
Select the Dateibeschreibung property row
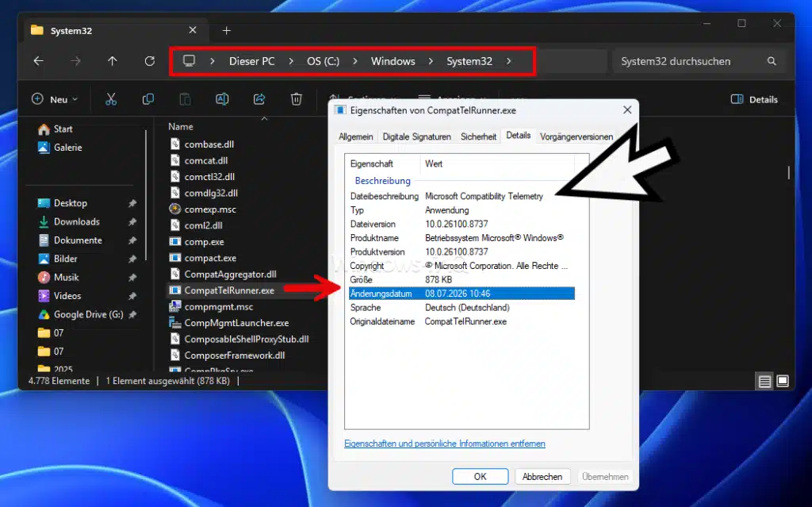tap(462, 197)
